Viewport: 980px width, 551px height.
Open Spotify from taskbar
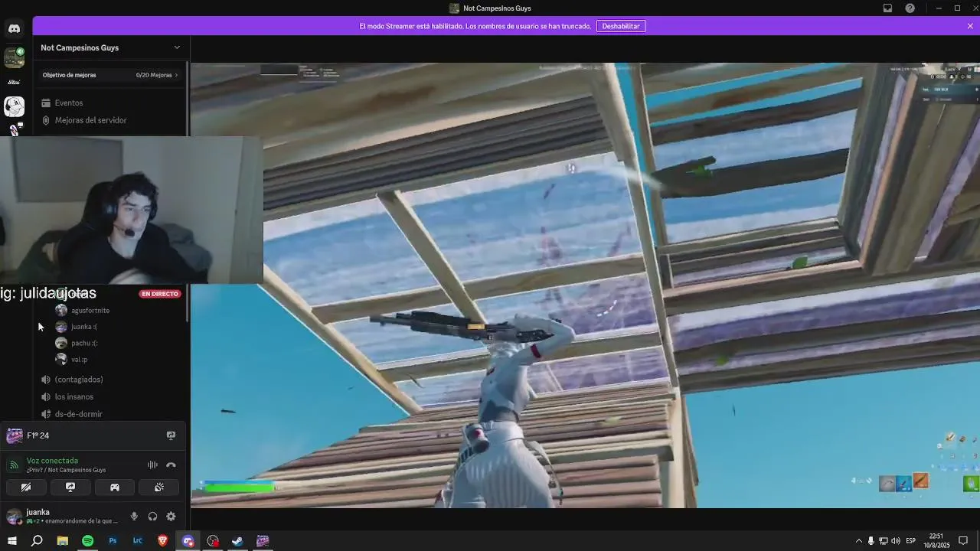(x=87, y=541)
